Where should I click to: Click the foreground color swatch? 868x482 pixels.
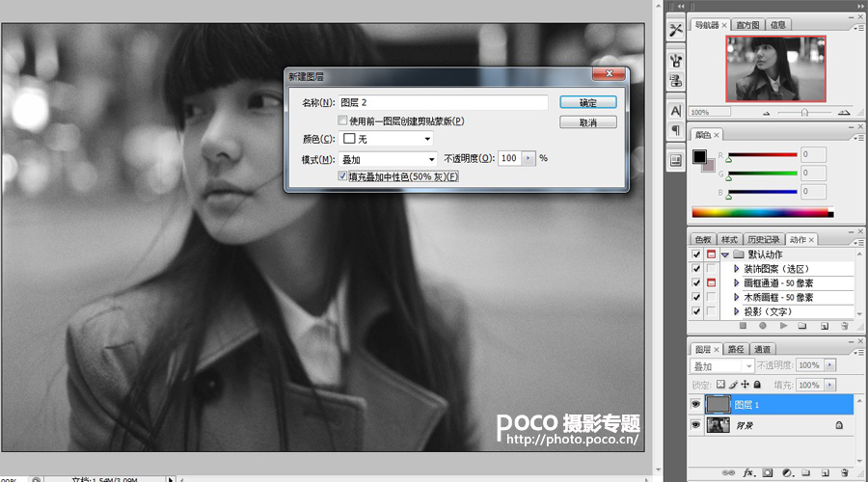699,156
